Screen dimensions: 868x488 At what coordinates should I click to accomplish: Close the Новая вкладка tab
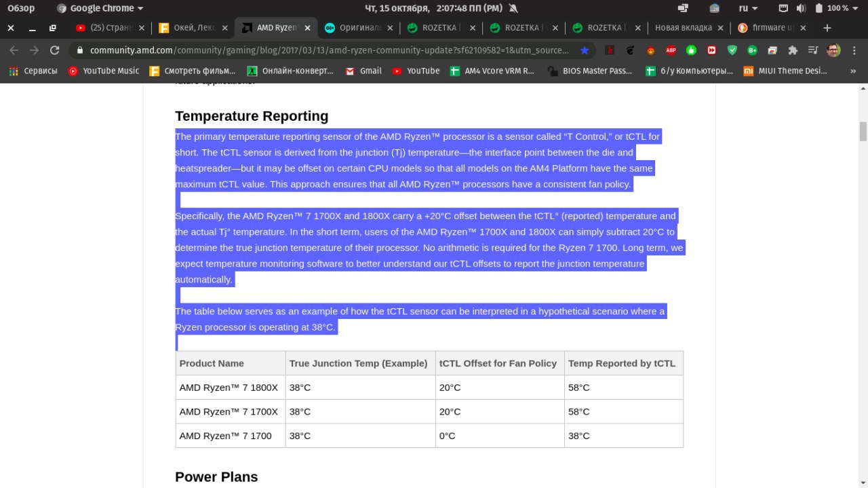click(721, 28)
